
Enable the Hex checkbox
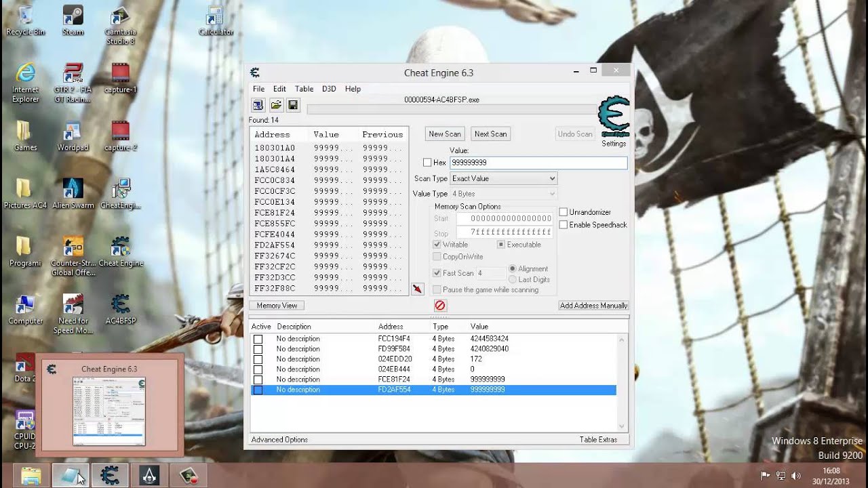pyautogui.click(x=427, y=163)
